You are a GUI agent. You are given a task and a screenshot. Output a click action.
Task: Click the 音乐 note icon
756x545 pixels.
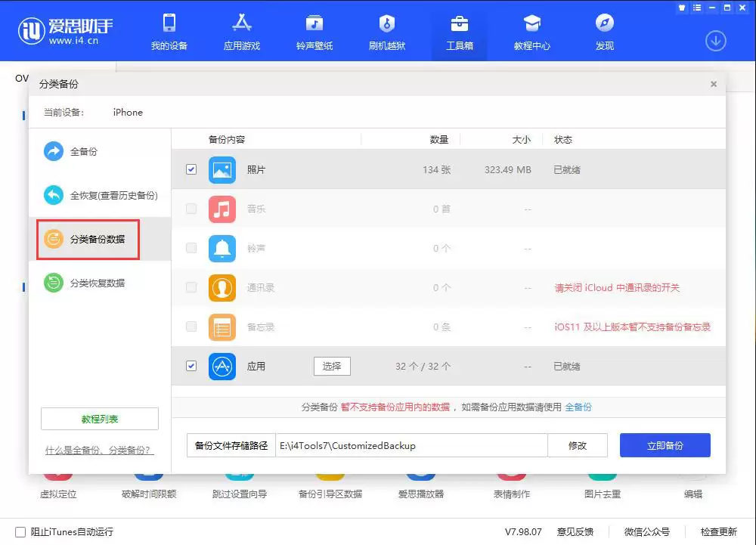click(222, 209)
